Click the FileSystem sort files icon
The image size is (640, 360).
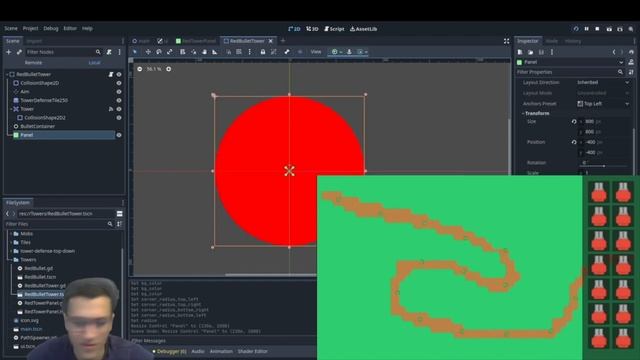[119, 224]
